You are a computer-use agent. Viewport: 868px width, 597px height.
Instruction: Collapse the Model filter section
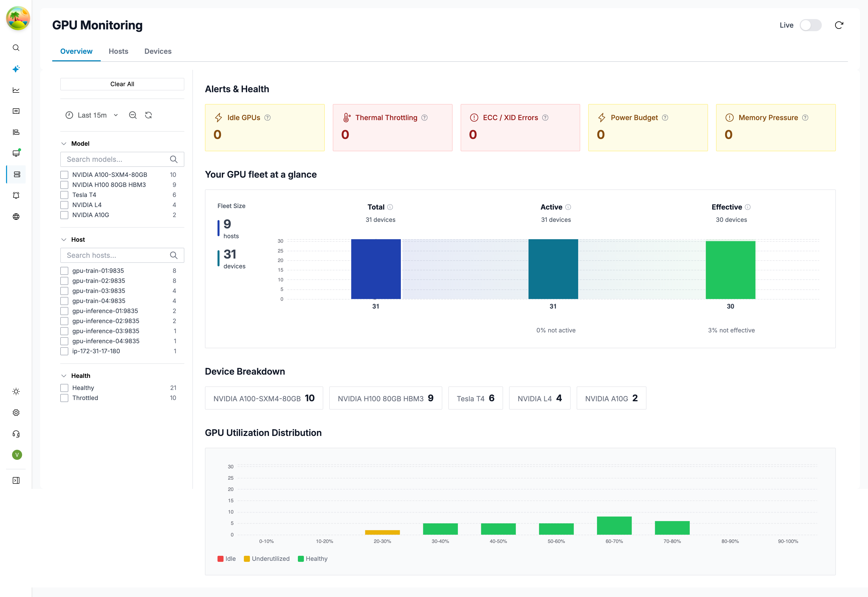(64, 144)
